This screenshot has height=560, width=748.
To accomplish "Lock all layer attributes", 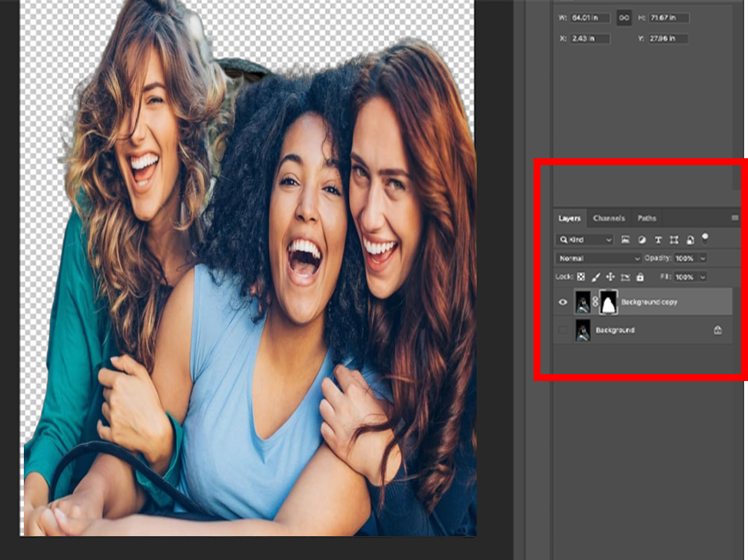I will (x=640, y=277).
